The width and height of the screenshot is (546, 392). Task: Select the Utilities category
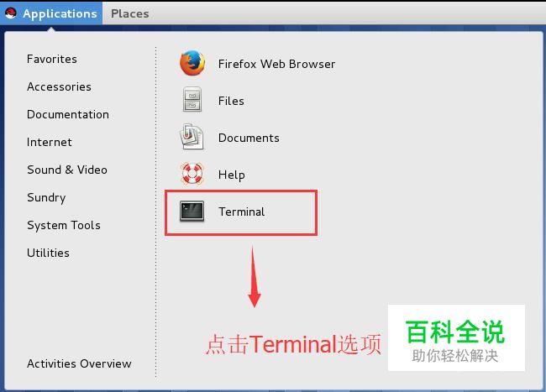(48, 253)
